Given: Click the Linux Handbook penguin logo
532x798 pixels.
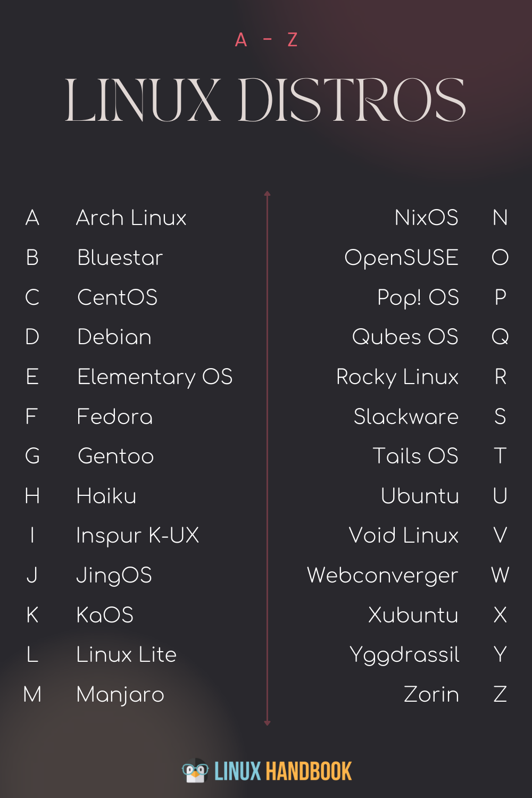Looking at the screenshot, I should (x=195, y=771).
